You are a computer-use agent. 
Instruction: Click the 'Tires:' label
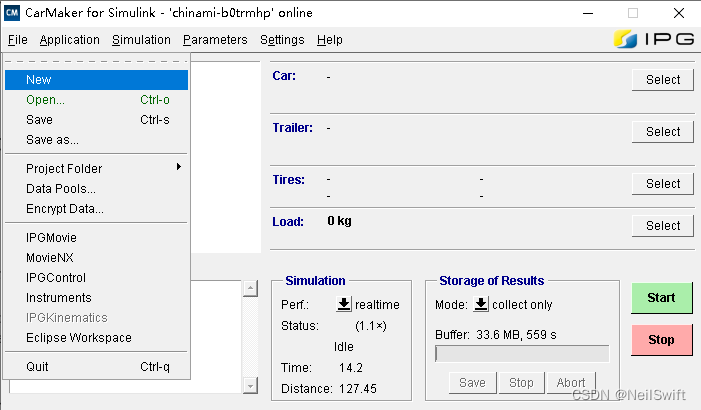click(289, 180)
